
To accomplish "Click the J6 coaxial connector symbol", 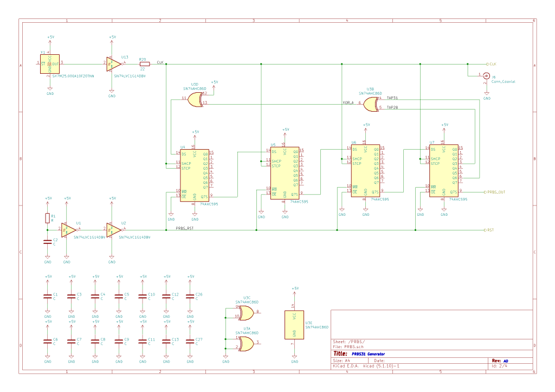I will tap(486, 76).
